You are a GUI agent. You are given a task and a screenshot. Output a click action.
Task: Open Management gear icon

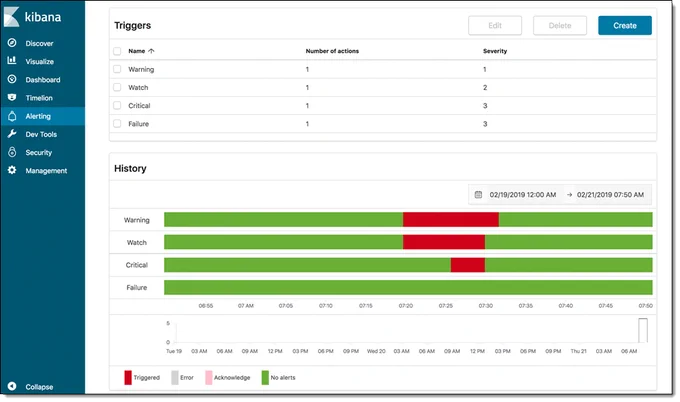pos(12,170)
